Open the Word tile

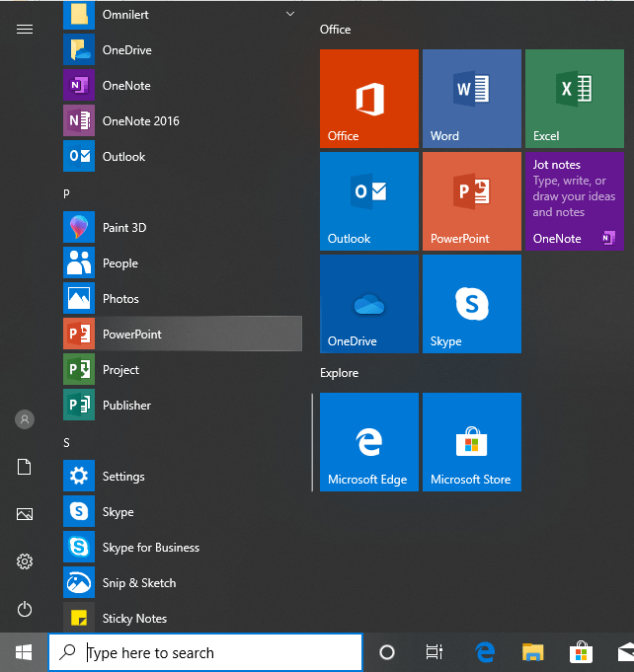pyautogui.click(x=472, y=99)
